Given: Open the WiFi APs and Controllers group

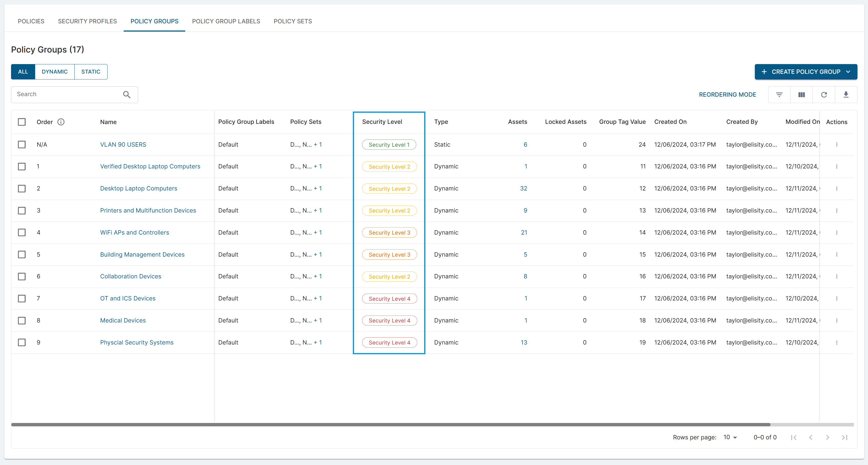Looking at the screenshot, I should [134, 233].
